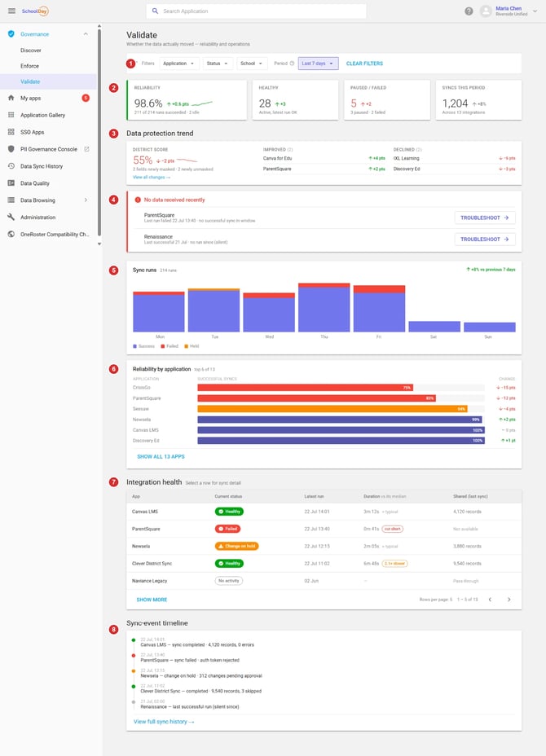This screenshot has height=756, width=546.
Task: Click the Data Quality icon
Action: (x=11, y=182)
